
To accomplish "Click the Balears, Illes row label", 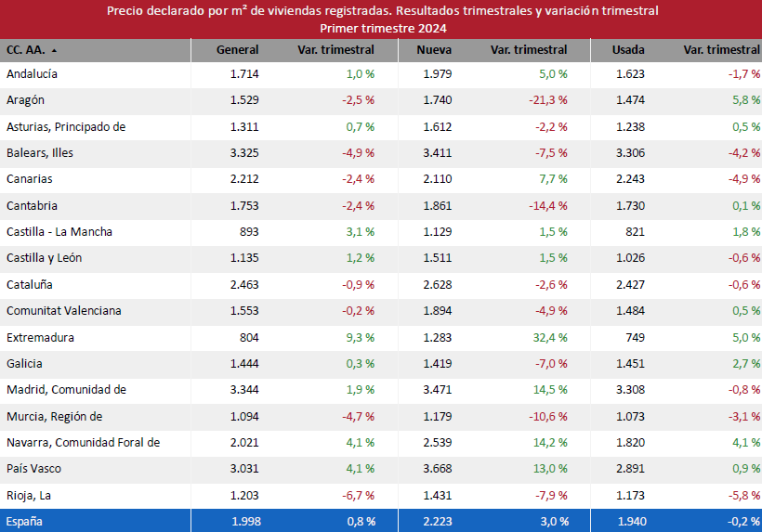I will coord(39,153).
